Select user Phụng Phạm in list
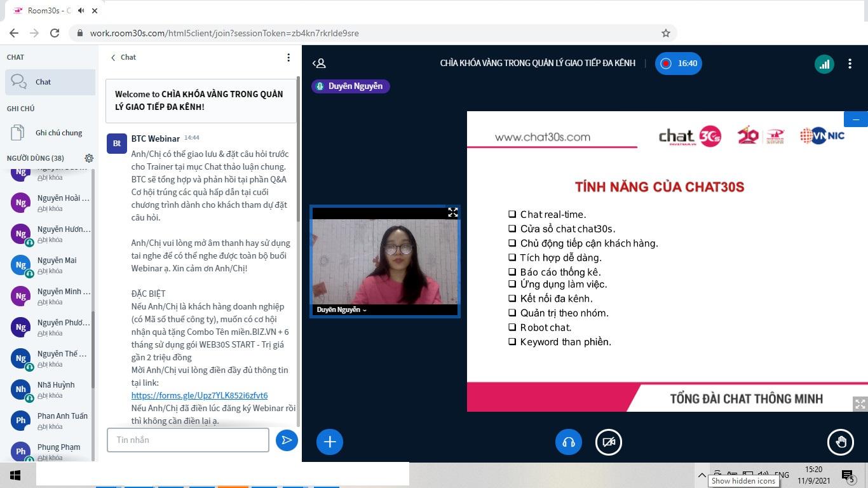Viewport: 868px width, 488px height. click(50, 451)
